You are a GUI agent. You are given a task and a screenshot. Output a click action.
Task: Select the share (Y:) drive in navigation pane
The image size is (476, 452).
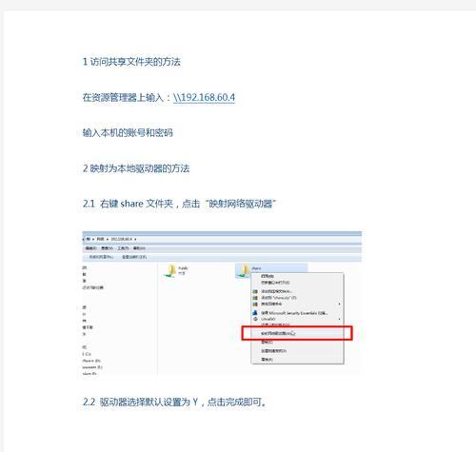89,374
